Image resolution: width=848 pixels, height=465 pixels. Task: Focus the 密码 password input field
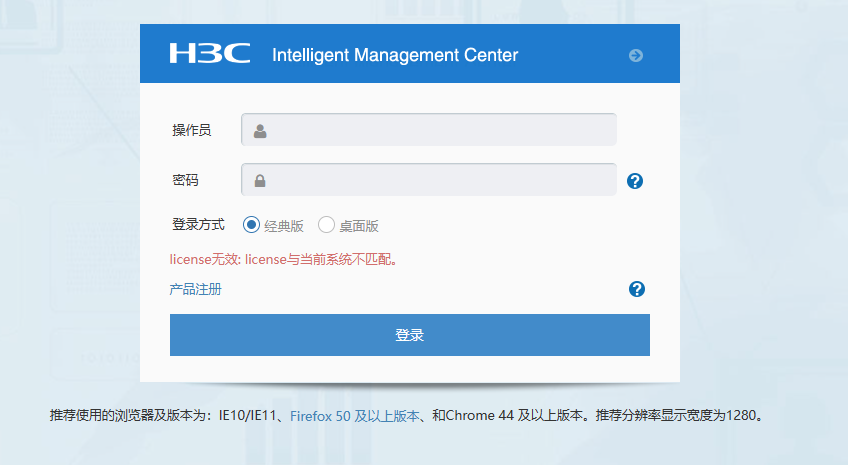[440, 180]
